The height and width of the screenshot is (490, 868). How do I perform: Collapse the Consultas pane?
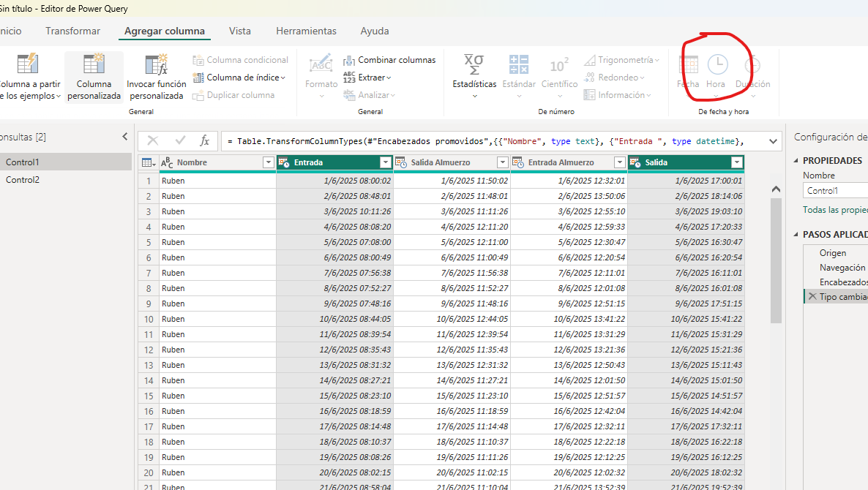click(125, 137)
